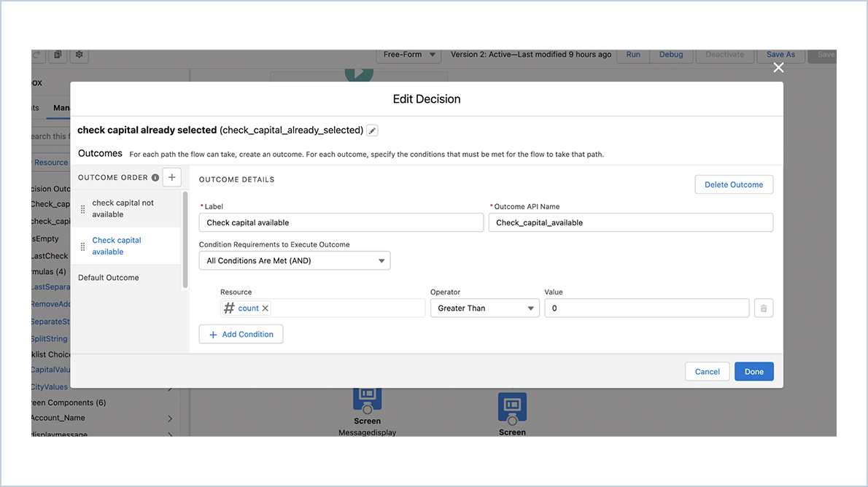Close the Edit Decision dialog with X
The image size is (868, 487).
point(778,68)
